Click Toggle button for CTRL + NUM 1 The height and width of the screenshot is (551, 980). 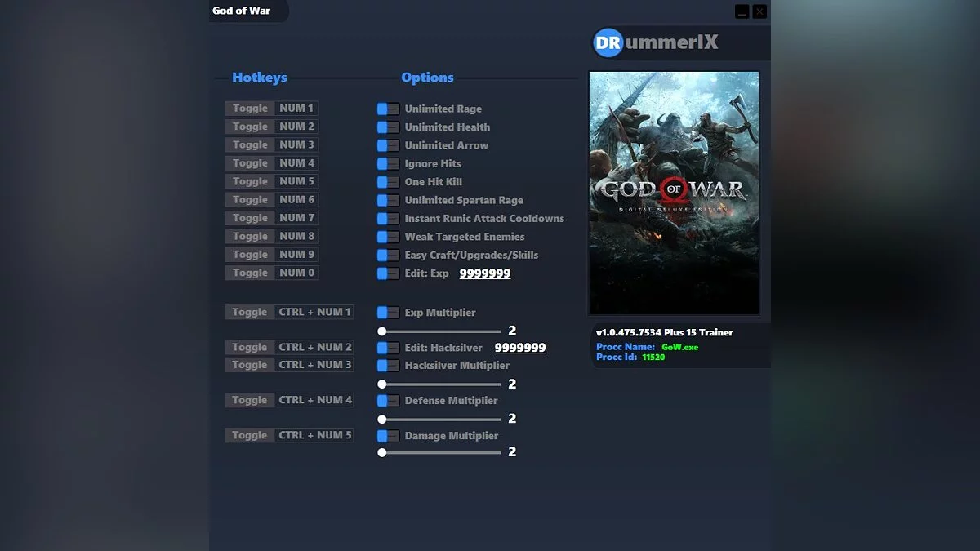[x=250, y=312]
